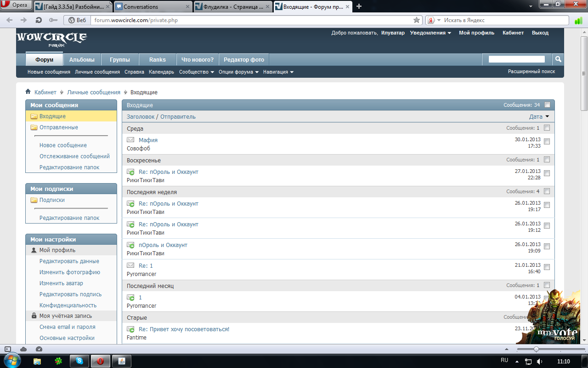The height and width of the screenshot is (368, 588).
Task: Expand the Уведомления dropdown
Action: tap(430, 33)
